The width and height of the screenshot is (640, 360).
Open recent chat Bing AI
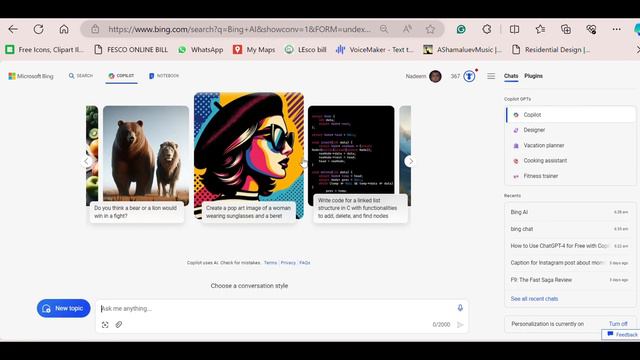[569, 212]
